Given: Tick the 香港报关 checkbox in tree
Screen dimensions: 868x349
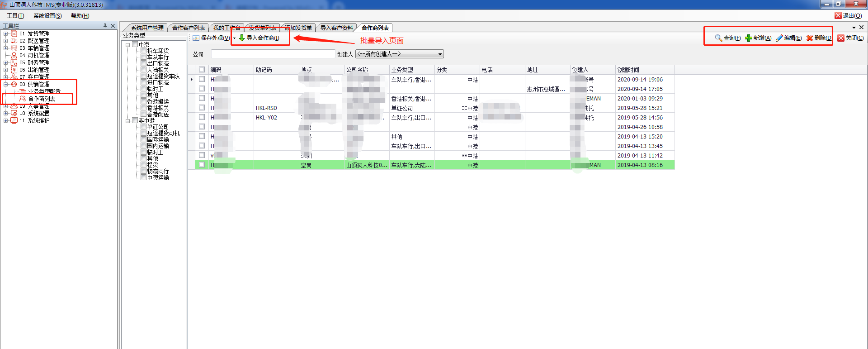Looking at the screenshot, I should click(x=143, y=108).
